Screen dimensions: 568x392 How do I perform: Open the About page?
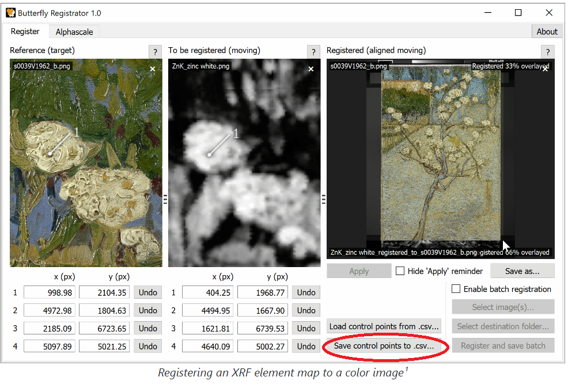tap(547, 32)
